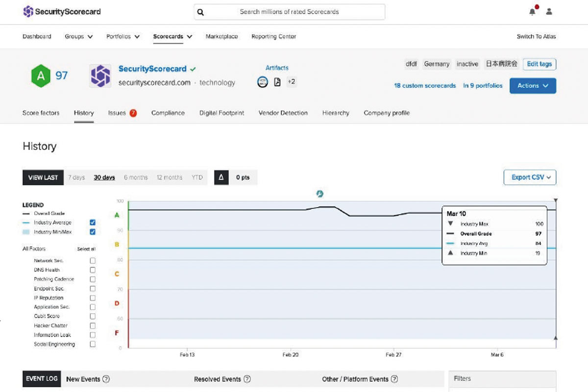Open the Reporting Center

coord(273,37)
